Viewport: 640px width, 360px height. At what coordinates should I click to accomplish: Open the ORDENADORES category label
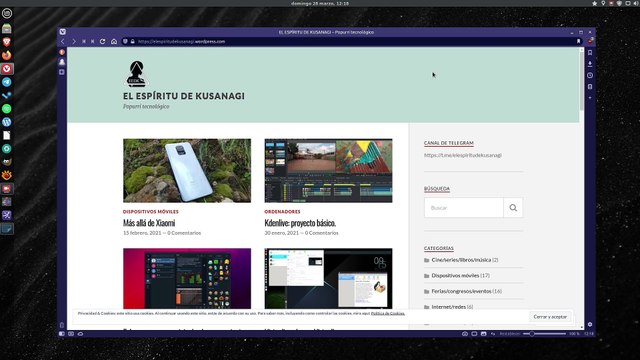click(x=282, y=212)
